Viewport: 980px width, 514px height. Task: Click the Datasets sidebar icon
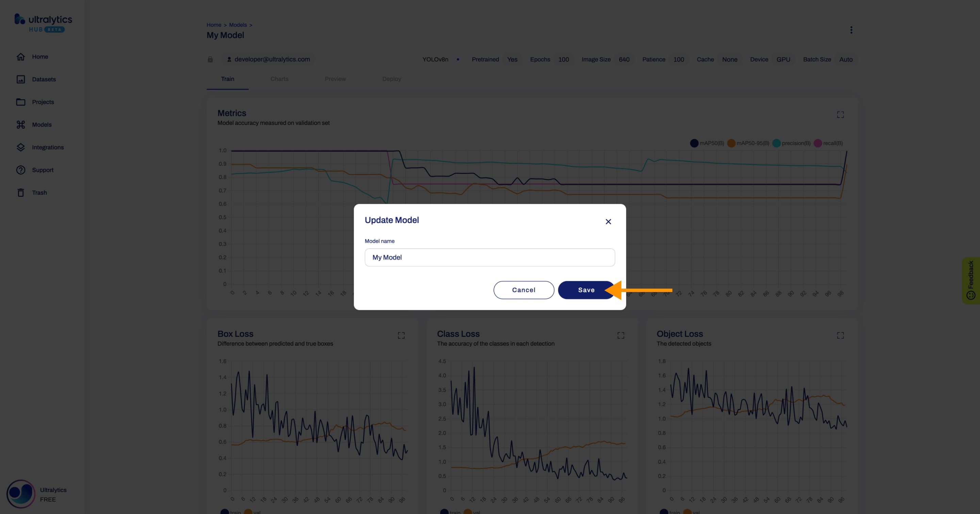[20, 79]
